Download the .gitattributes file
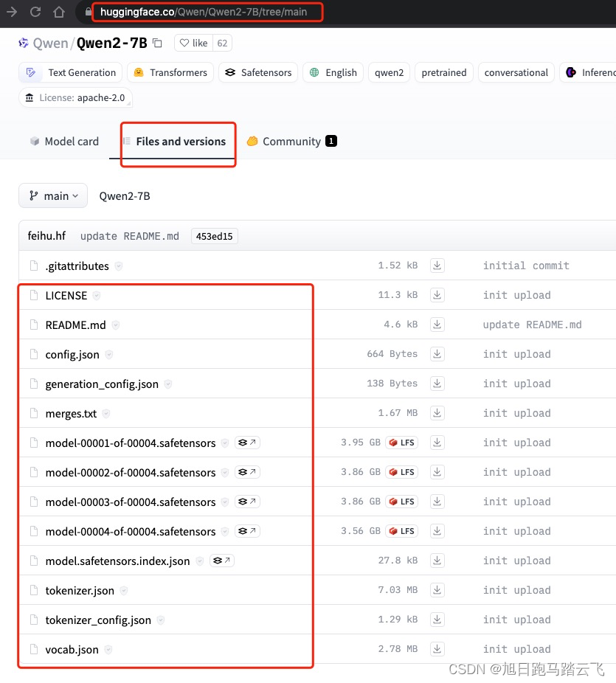The image size is (616, 683). 437,266
